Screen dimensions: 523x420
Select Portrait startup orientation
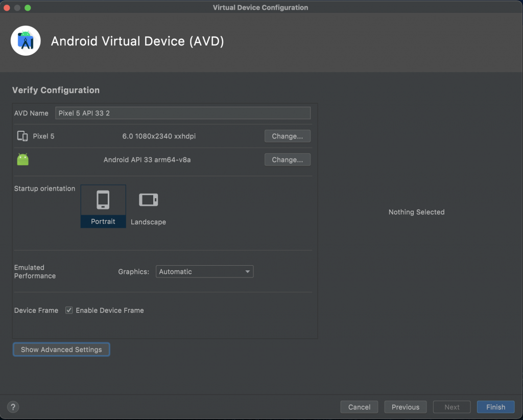103,206
